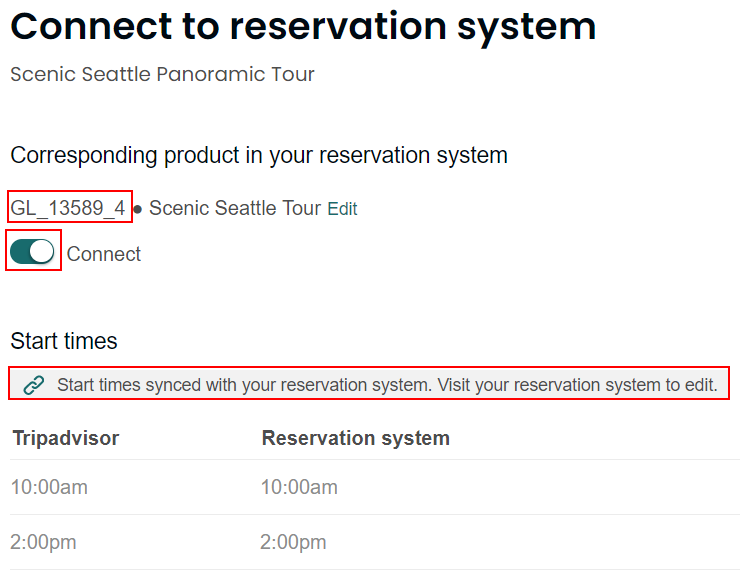Click the Edit link beside Scenic Seattle Tour
This screenshot has height=571, width=740.
[342, 209]
